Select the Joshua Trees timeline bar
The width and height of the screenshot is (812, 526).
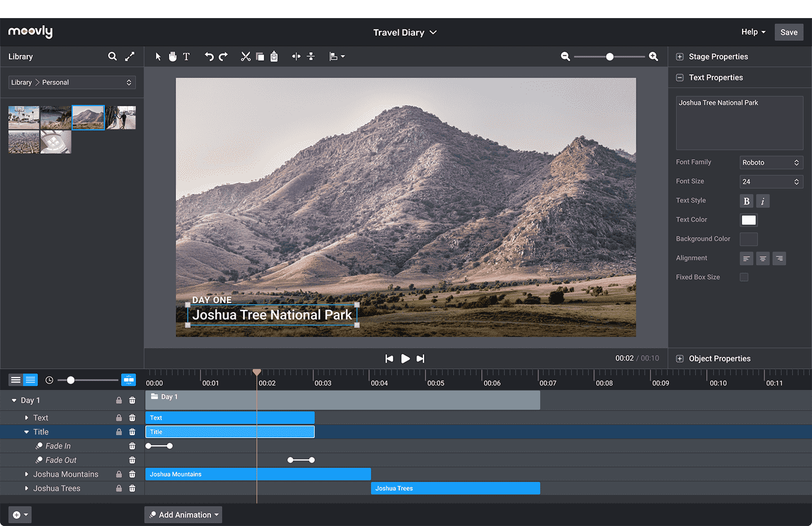pyautogui.click(x=456, y=488)
